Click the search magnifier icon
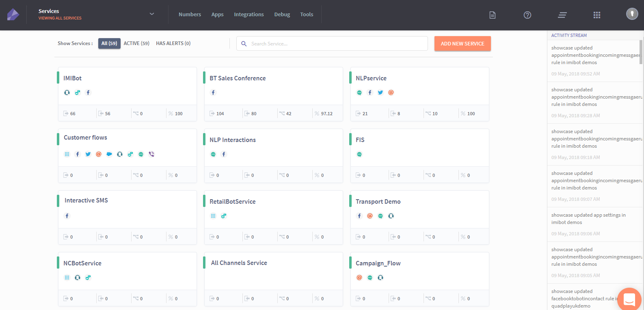The height and width of the screenshot is (310, 644). click(x=244, y=43)
